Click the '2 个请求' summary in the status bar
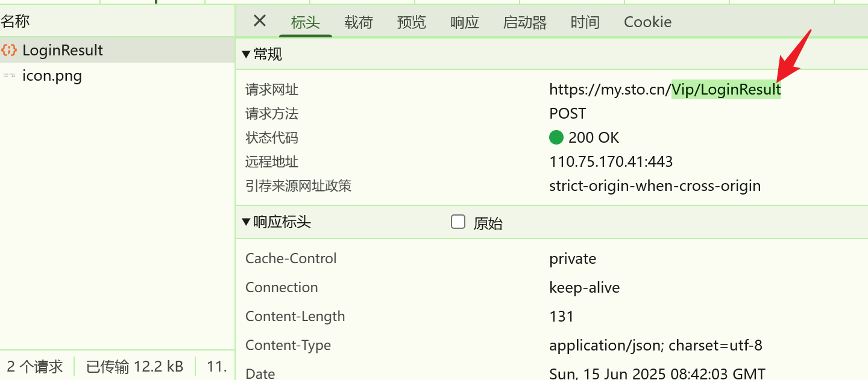 pos(36,366)
